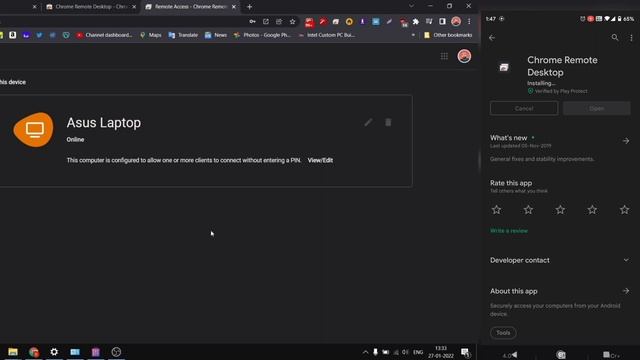Cancel the app installation
The height and width of the screenshot is (360, 640).
pos(524,108)
